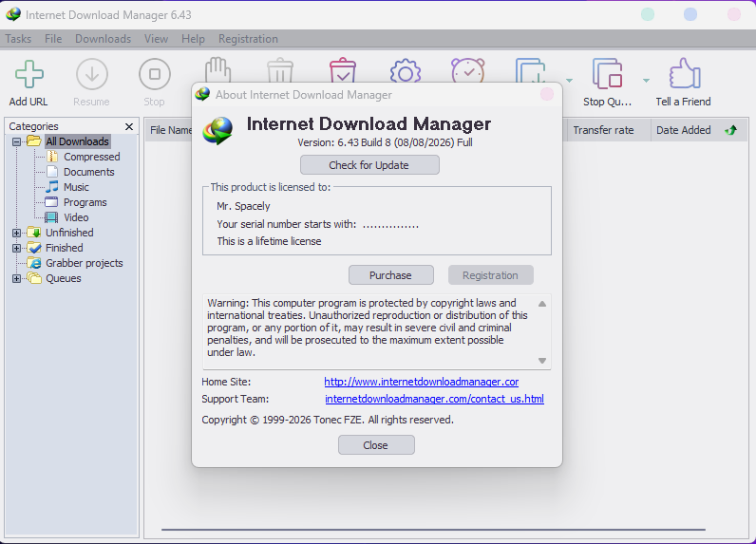756x544 pixels.
Task: Collapse the All Downloads tree node
Action: coord(16,141)
